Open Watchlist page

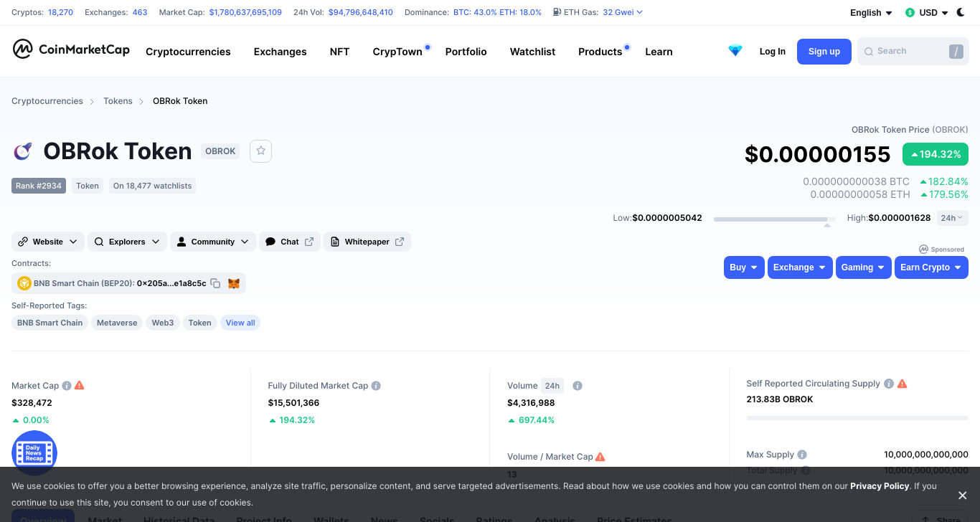pyautogui.click(x=532, y=52)
